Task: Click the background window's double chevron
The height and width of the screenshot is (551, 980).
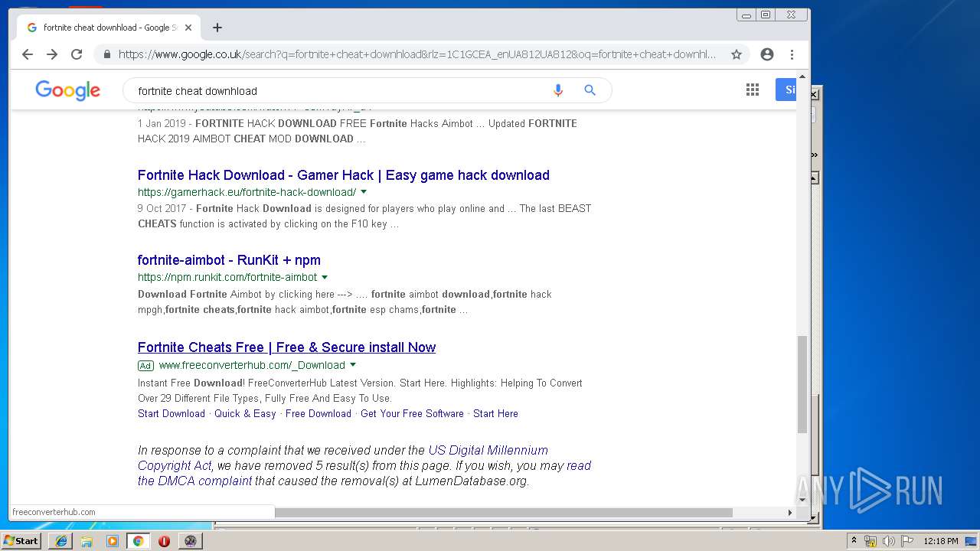Action: [x=815, y=155]
